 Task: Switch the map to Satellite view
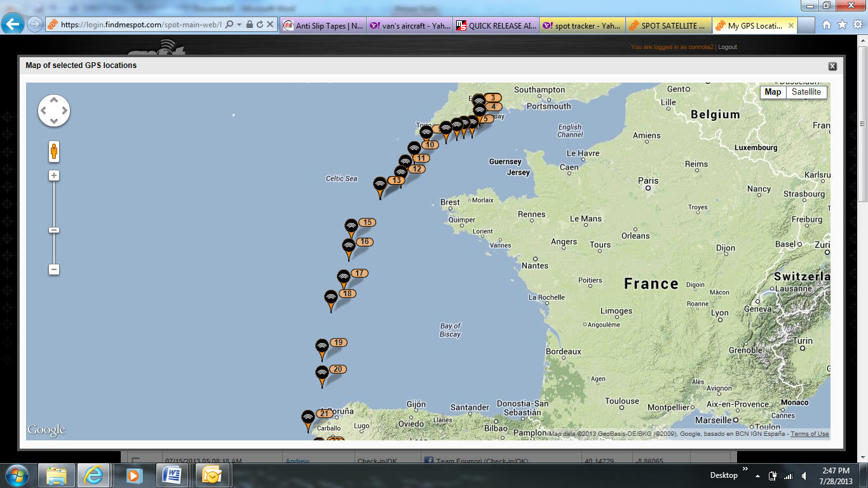tap(806, 92)
